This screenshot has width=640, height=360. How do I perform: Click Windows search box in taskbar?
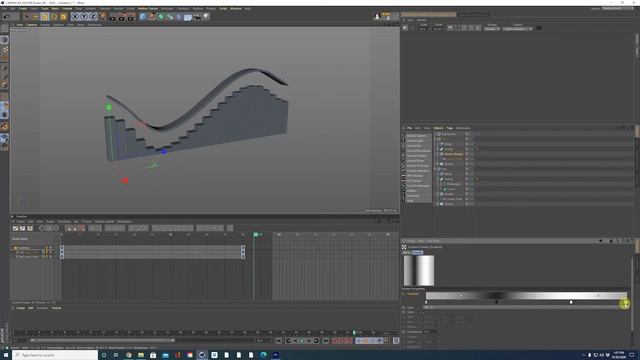[56, 355]
